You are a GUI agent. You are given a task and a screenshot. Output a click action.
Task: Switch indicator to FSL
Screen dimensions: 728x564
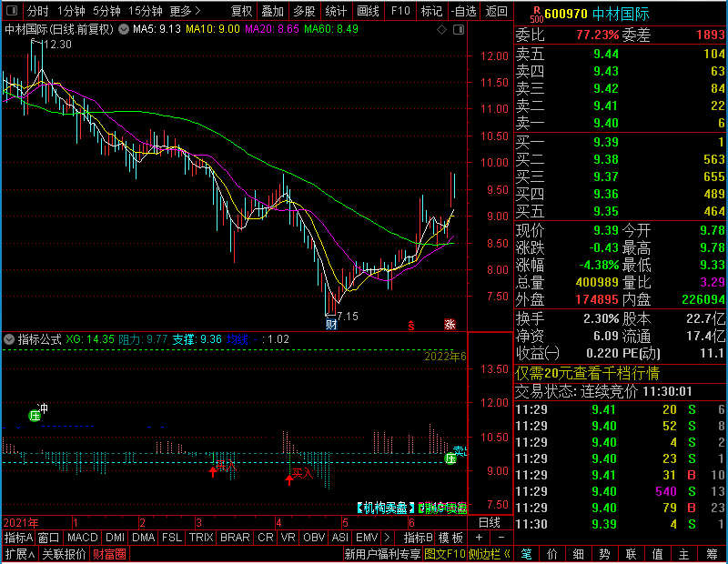point(172,538)
